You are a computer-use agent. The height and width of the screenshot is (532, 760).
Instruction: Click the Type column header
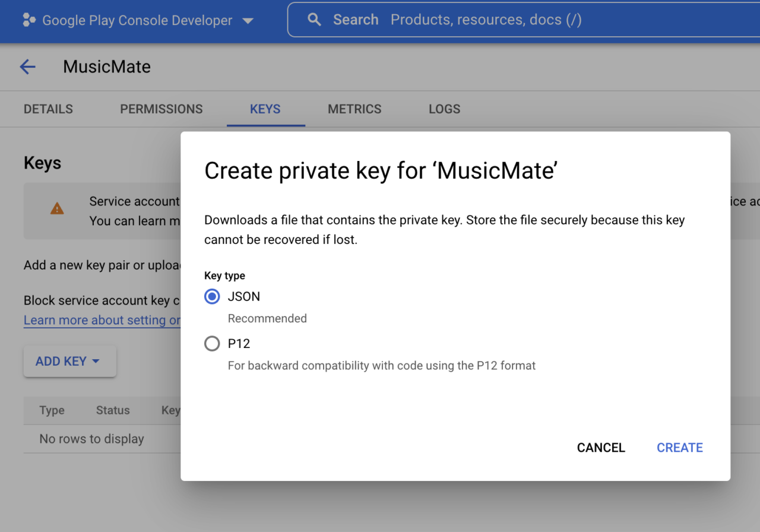tap(52, 410)
